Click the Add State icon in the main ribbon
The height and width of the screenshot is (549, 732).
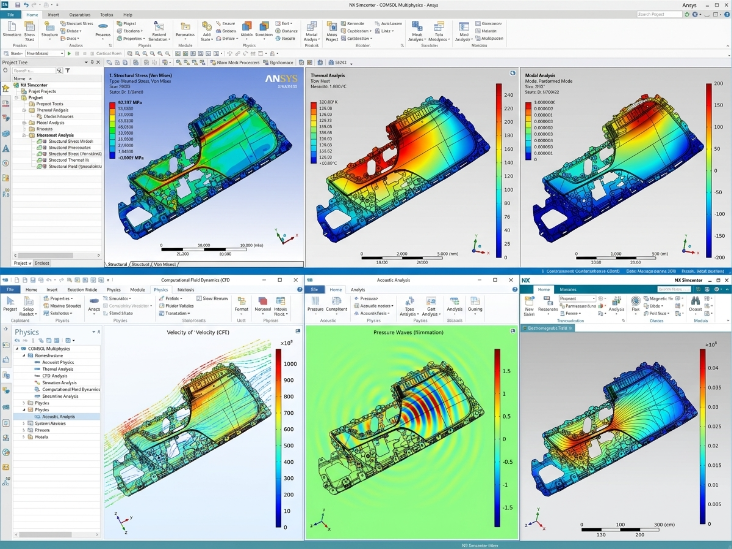206,27
